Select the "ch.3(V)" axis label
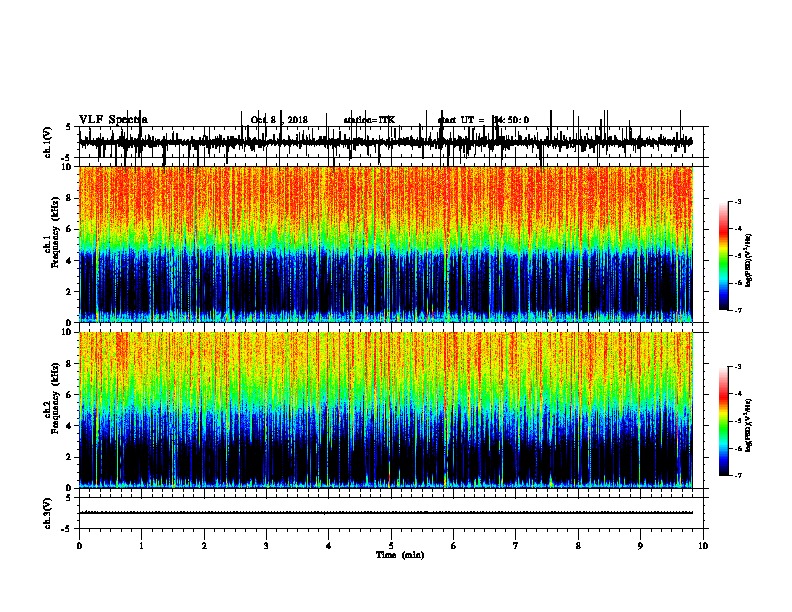 (x=48, y=513)
